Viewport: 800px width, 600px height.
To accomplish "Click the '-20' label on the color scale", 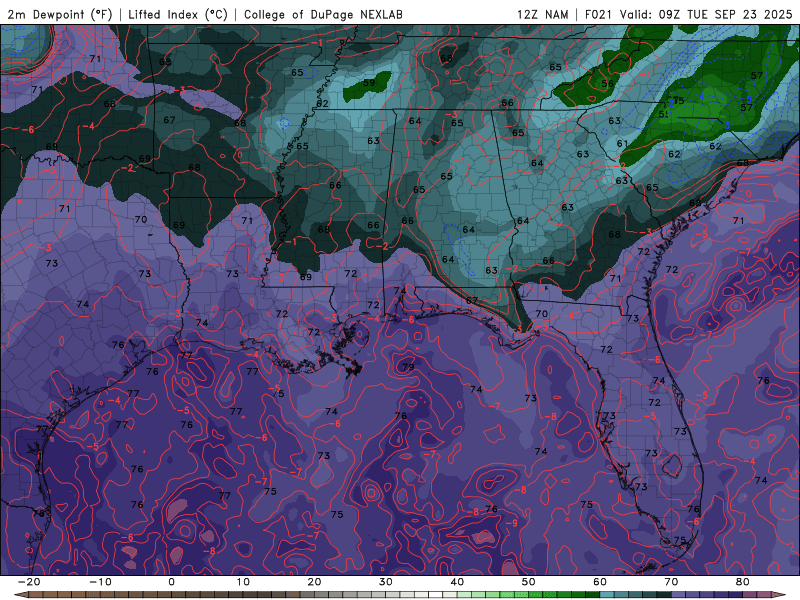I will coord(29,582).
